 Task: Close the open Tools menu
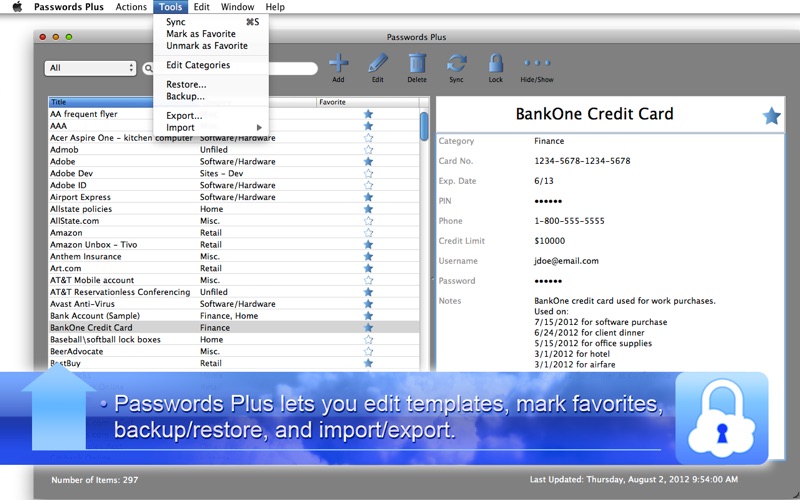click(170, 7)
